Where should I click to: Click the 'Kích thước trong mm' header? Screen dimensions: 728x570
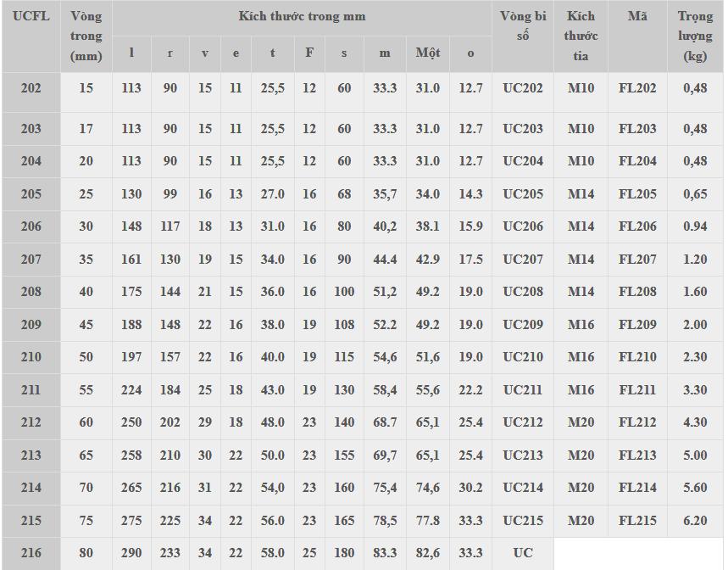point(302,16)
